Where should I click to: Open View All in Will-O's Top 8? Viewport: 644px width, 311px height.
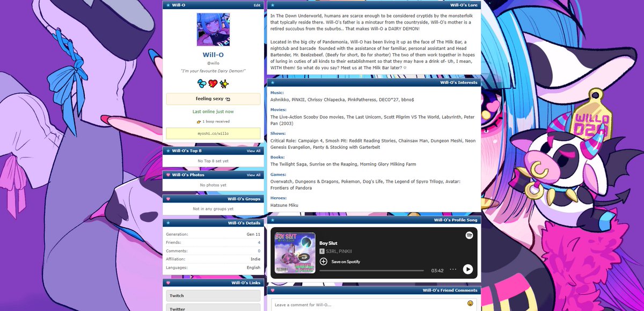(254, 151)
